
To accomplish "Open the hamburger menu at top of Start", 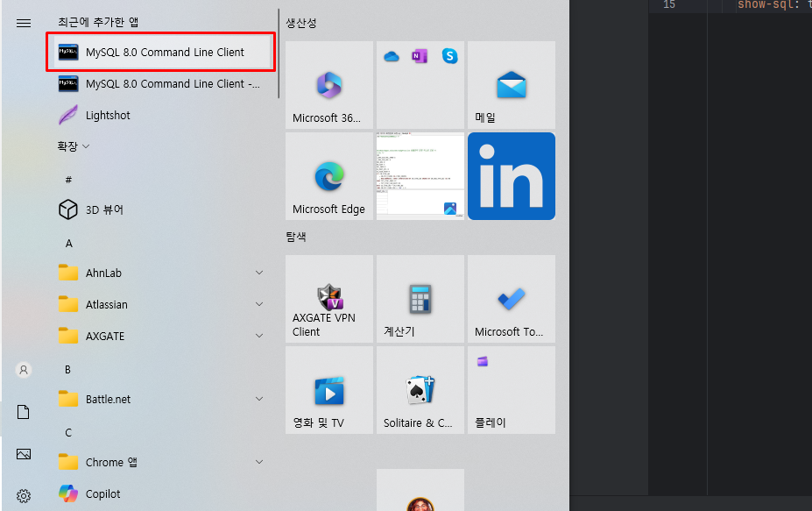I will pos(24,23).
